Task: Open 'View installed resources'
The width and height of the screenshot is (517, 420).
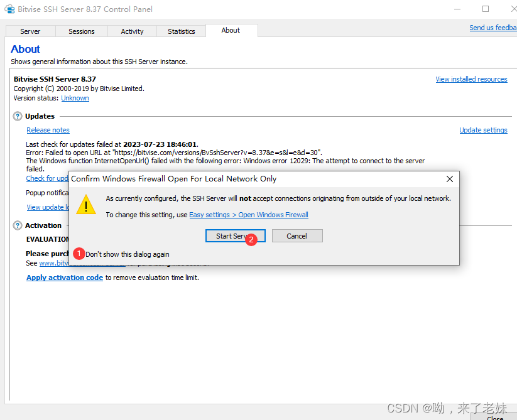Action: coord(471,78)
